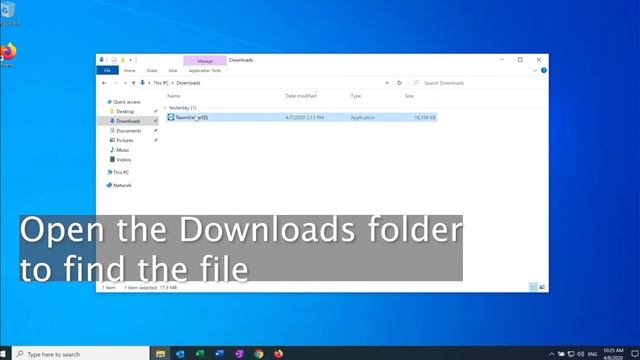Open the volume control in tray
640x360 pixels.
(x=581, y=354)
